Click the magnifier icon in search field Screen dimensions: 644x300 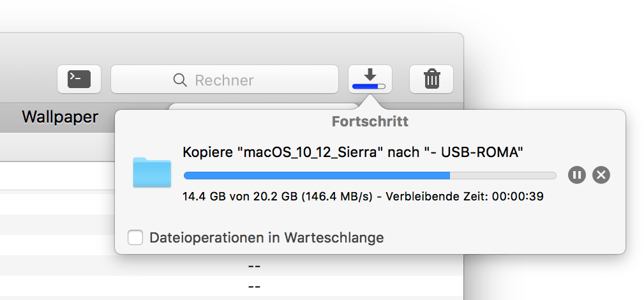click(180, 80)
